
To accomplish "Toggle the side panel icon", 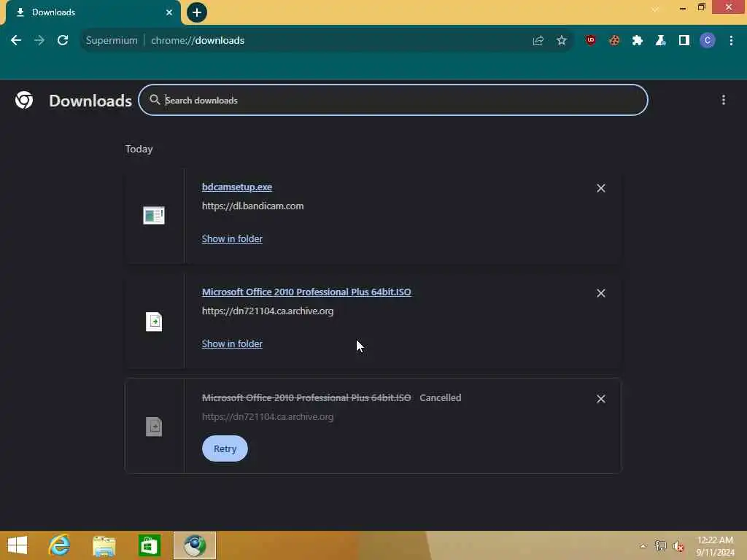I will pos(684,41).
